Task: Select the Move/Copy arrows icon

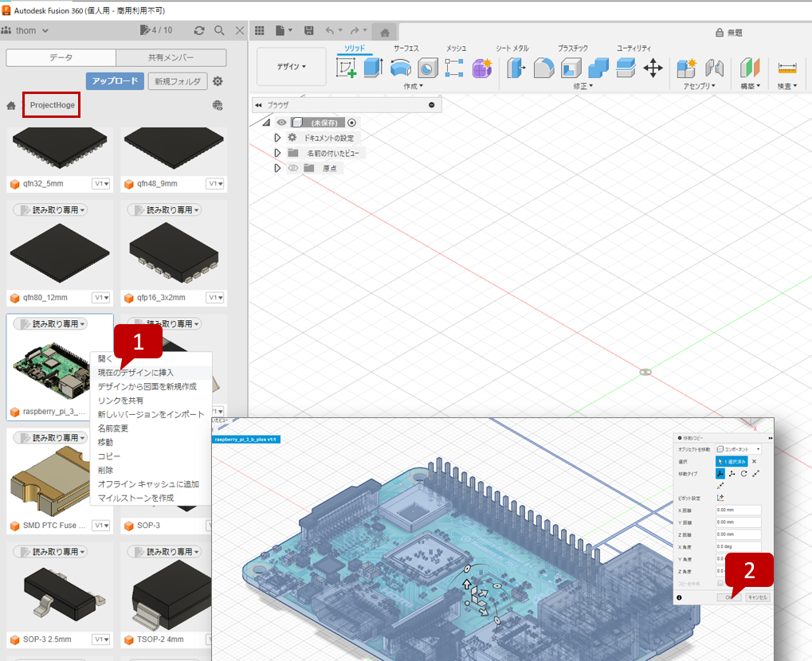Action: point(653,68)
